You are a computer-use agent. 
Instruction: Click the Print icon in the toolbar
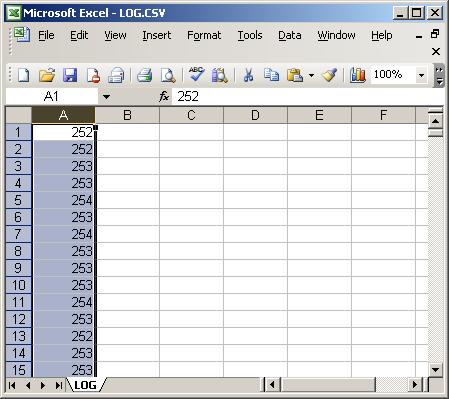coord(145,75)
